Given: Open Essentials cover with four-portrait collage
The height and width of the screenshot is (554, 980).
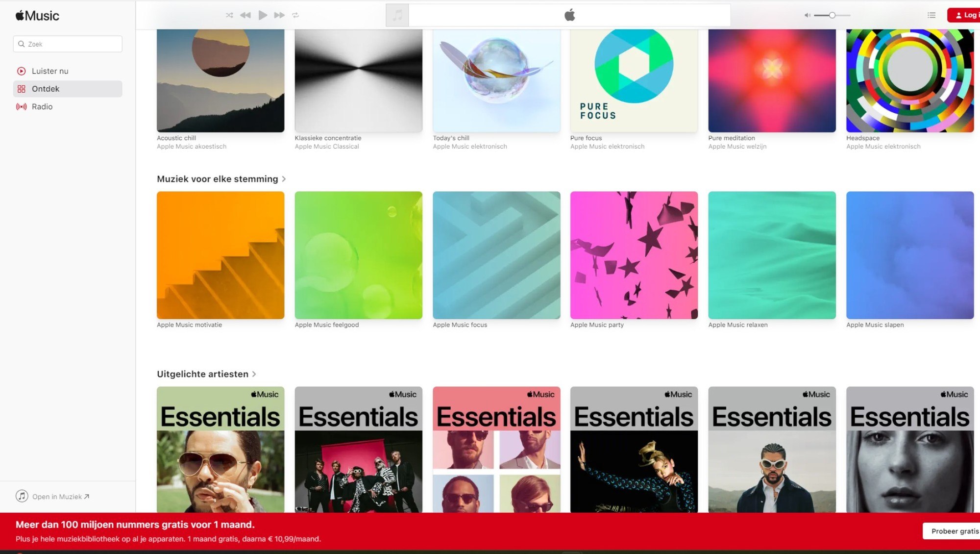Looking at the screenshot, I should coord(496,450).
